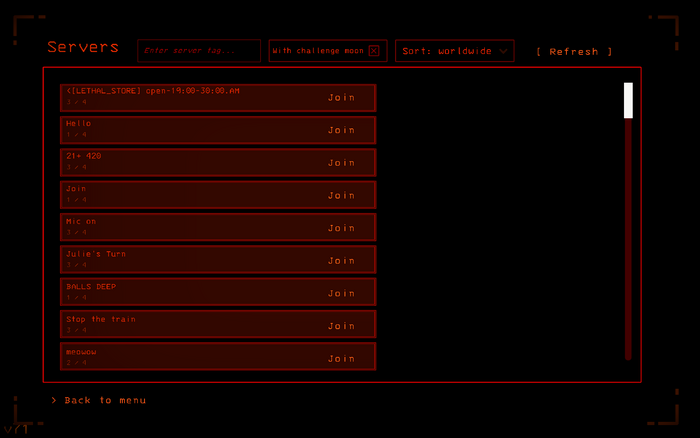Click the 'Servers' page heading
The width and height of the screenshot is (700, 438).
pyautogui.click(x=83, y=47)
